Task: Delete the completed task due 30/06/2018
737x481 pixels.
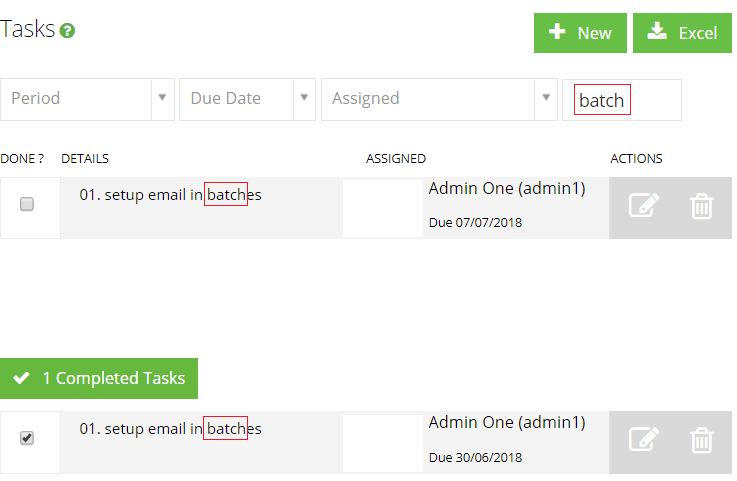Action: tap(702, 440)
